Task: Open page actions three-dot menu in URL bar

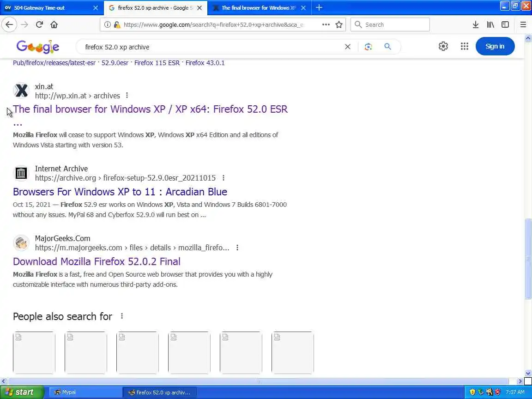Action: pyautogui.click(x=326, y=24)
